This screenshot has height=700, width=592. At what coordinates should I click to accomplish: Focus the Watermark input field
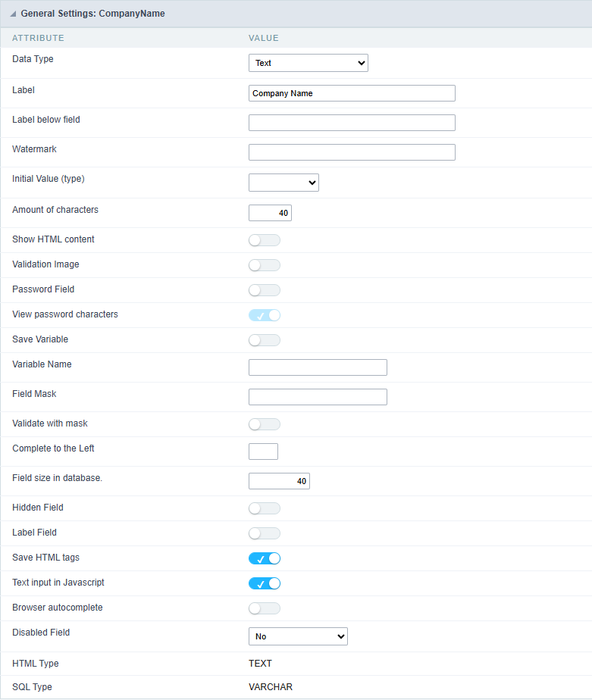352,152
